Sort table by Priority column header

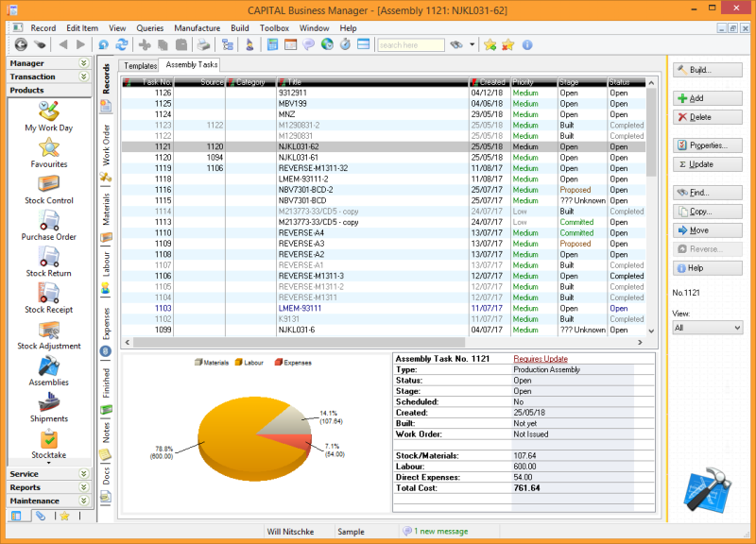pos(533,82)
